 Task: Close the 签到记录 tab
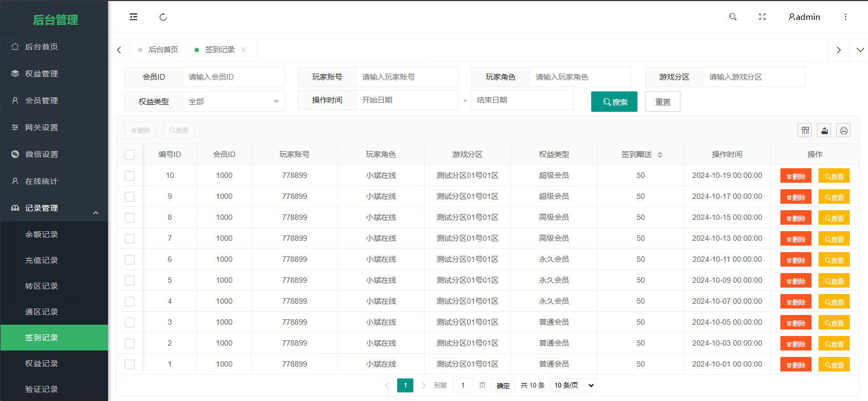243,50
